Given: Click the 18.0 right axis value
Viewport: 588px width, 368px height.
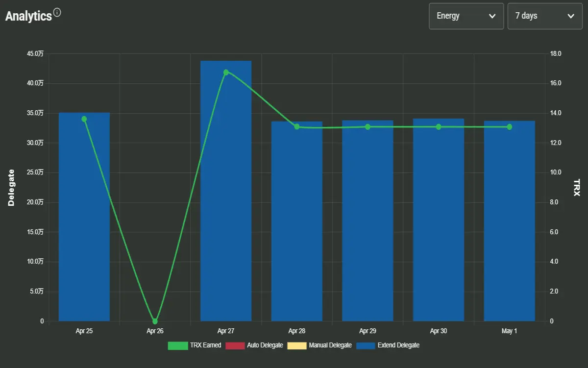Looking at the screenshot, I should [557, 54].
